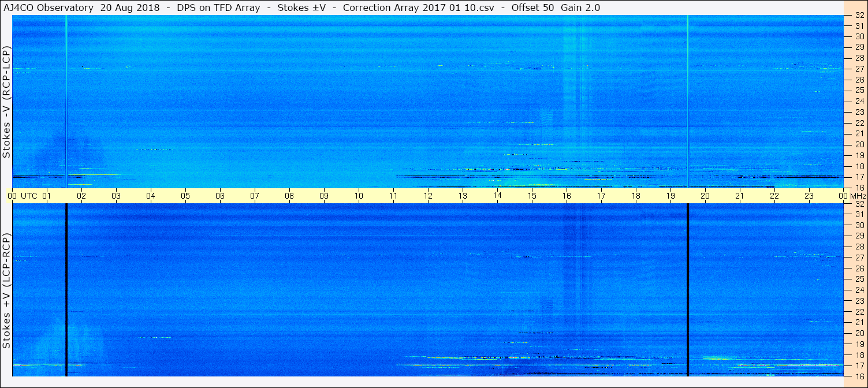Click 21 MHz tick in Stokes +V panel
The width and height of the screenshot is (868, 388).
pos(859,322)
